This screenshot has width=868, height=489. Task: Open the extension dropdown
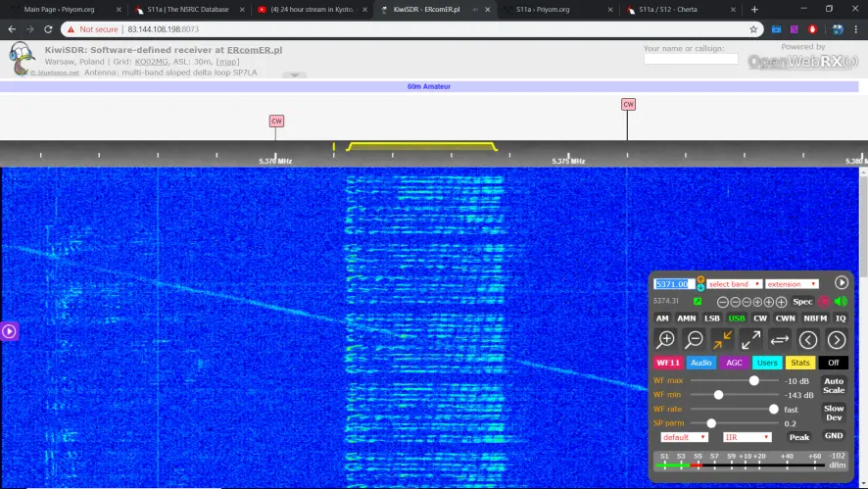792,284
